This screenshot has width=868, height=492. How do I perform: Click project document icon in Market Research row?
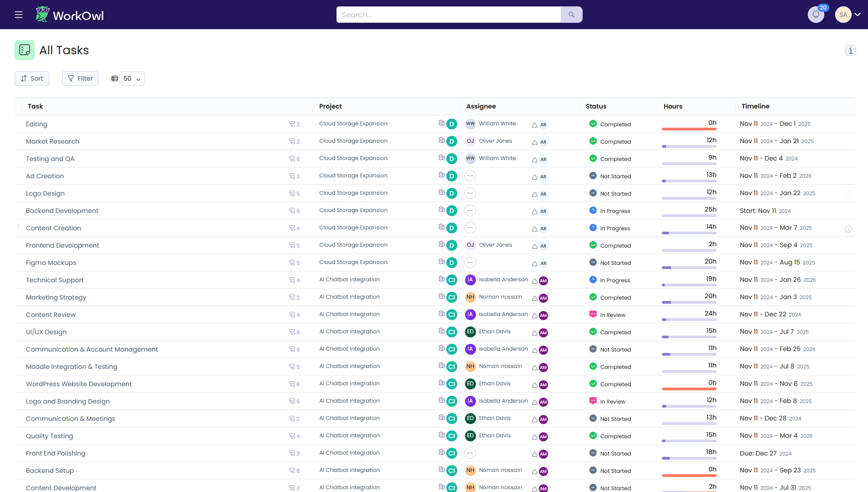[x=441, y=140]
